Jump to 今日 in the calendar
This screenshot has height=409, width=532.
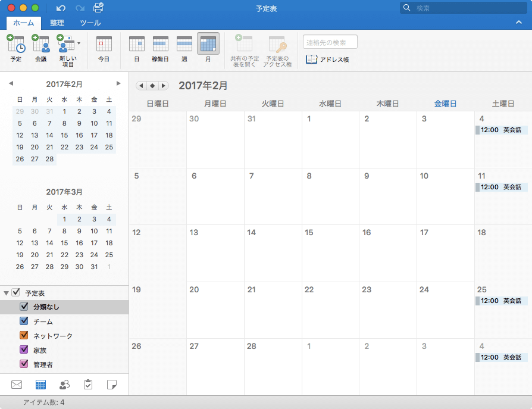(104, 49)
